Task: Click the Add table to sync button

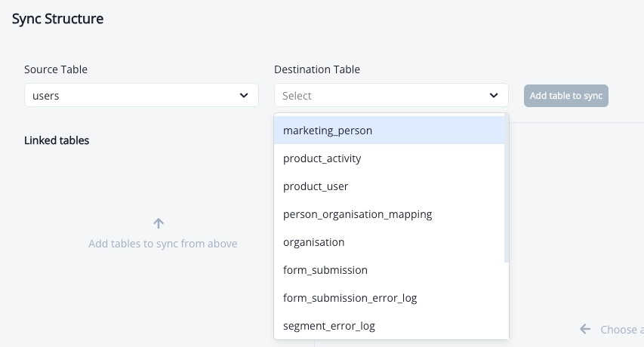Action: tap(566, 96)
